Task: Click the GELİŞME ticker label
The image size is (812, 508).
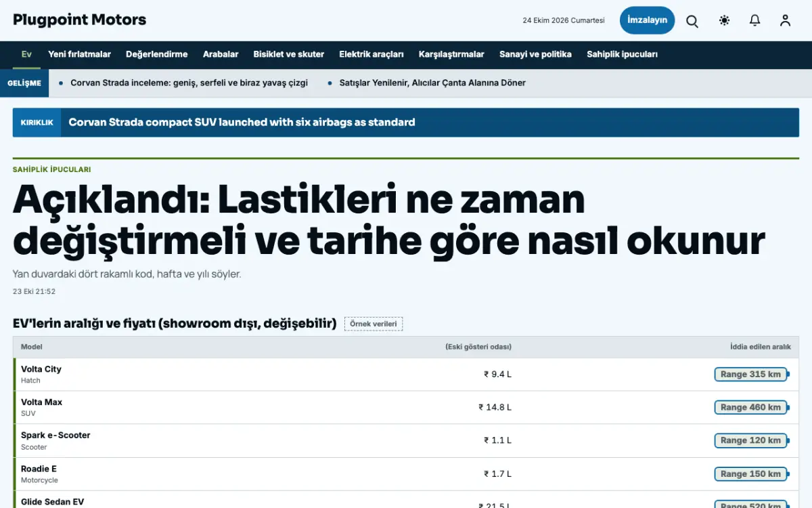Action: pyautogui.click(x=24, y=83)
